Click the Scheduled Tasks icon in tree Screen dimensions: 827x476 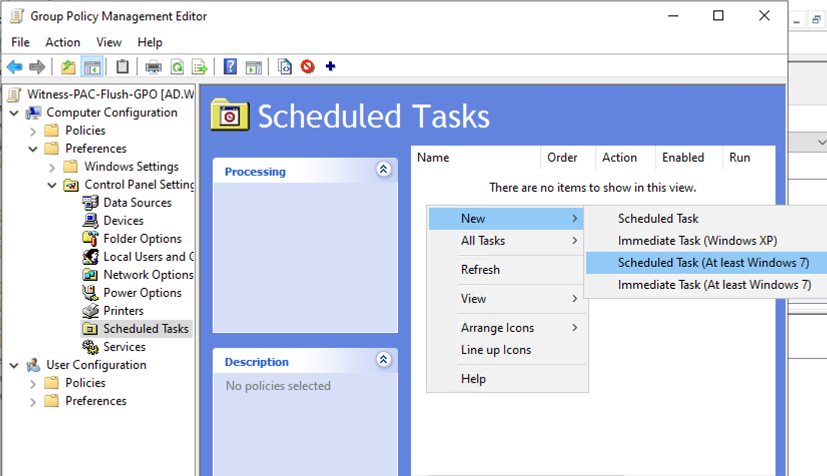90,329
